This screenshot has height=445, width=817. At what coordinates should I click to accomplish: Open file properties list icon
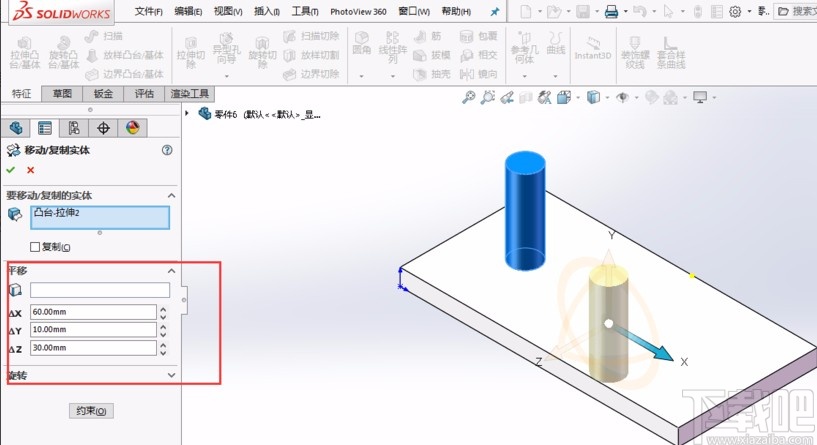coord(717,11)
